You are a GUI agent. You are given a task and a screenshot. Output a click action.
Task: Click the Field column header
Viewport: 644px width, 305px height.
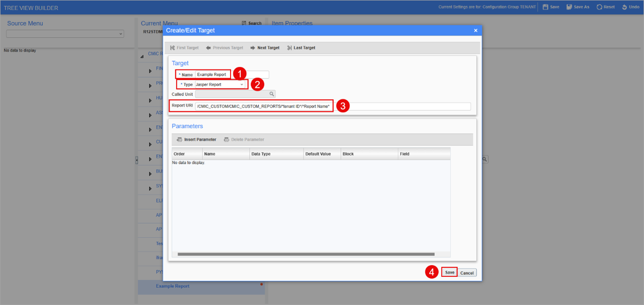pos(424,154)
